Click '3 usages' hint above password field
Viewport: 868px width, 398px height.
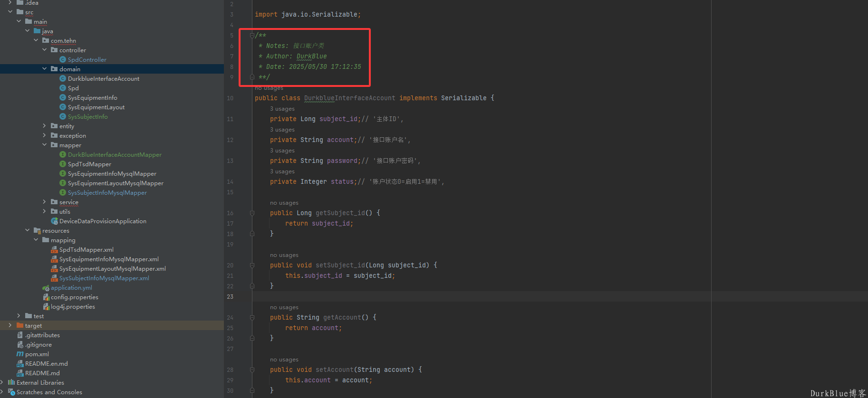pyautogui.click(x=282, y=151)
